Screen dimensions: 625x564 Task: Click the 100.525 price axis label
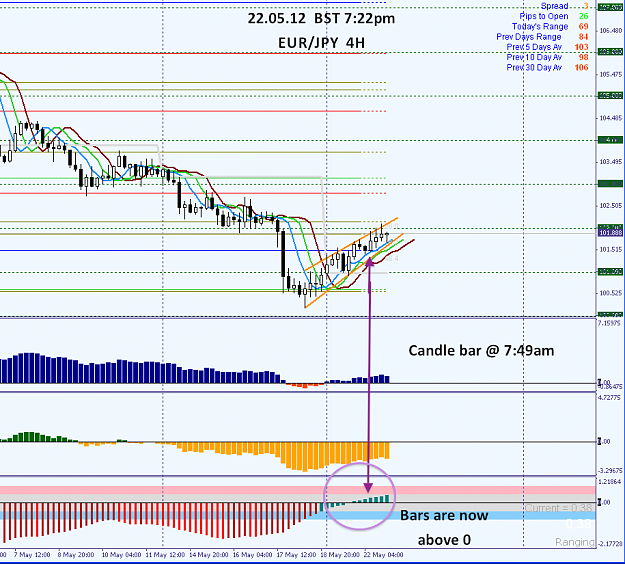[611, 293]
